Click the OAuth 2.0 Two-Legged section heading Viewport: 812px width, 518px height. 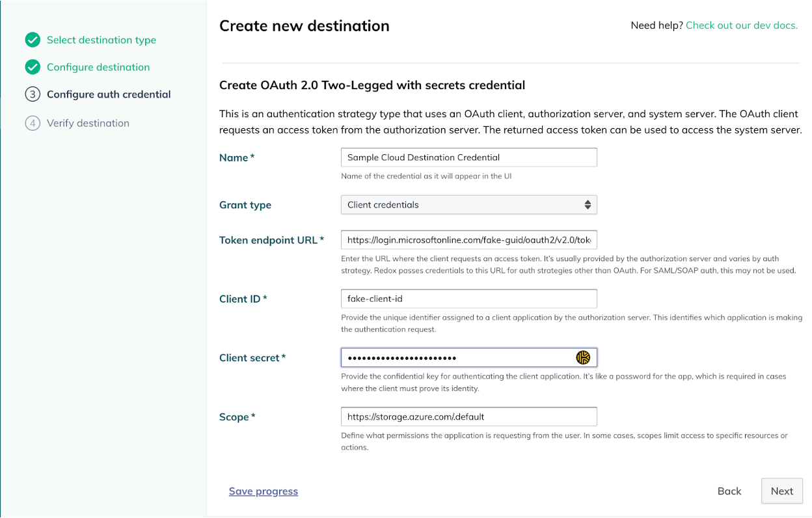point(372,85)
